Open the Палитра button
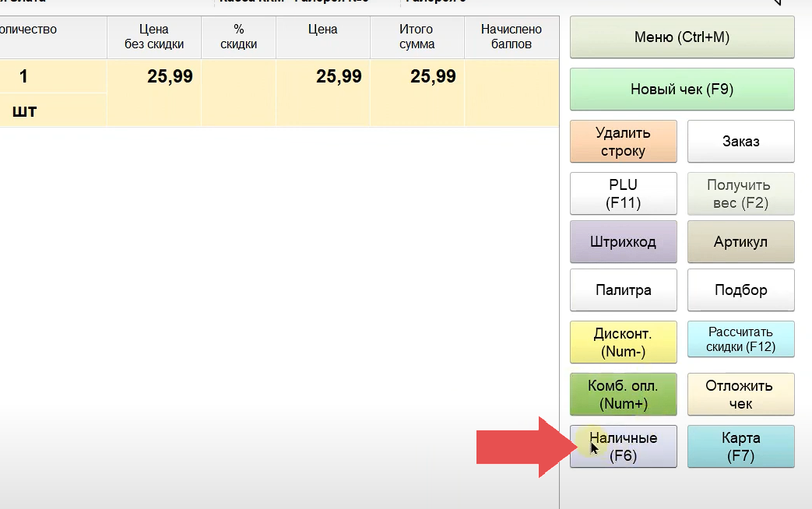Viewport: 812px width, 509px height. tap(623, 290)
